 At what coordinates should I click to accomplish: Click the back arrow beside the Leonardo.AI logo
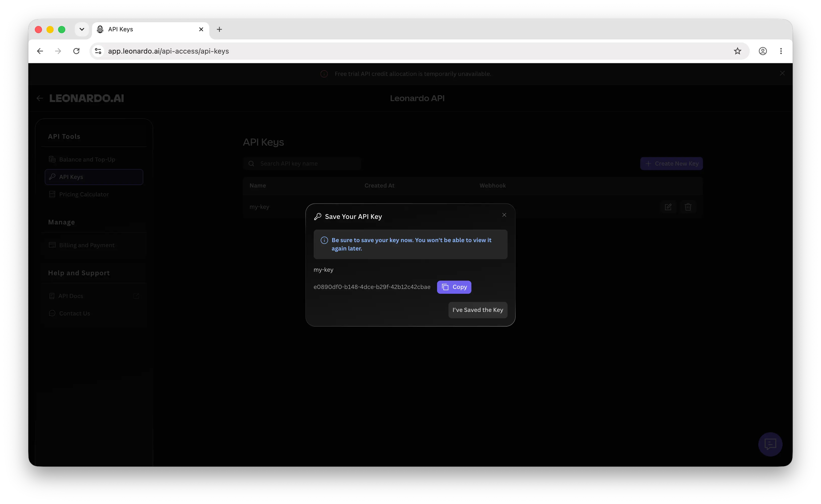click(x=40, y=98)
